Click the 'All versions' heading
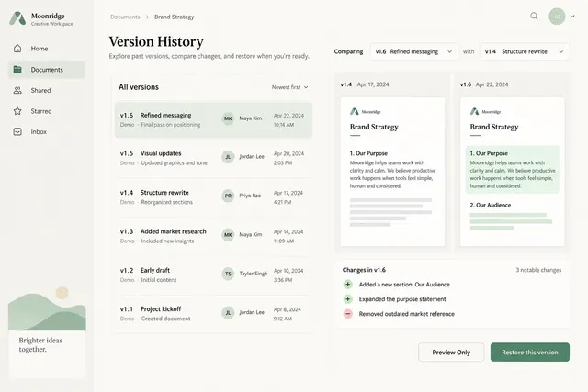Image resolution: width=588 pixels, height=392 pixels. 139,87
